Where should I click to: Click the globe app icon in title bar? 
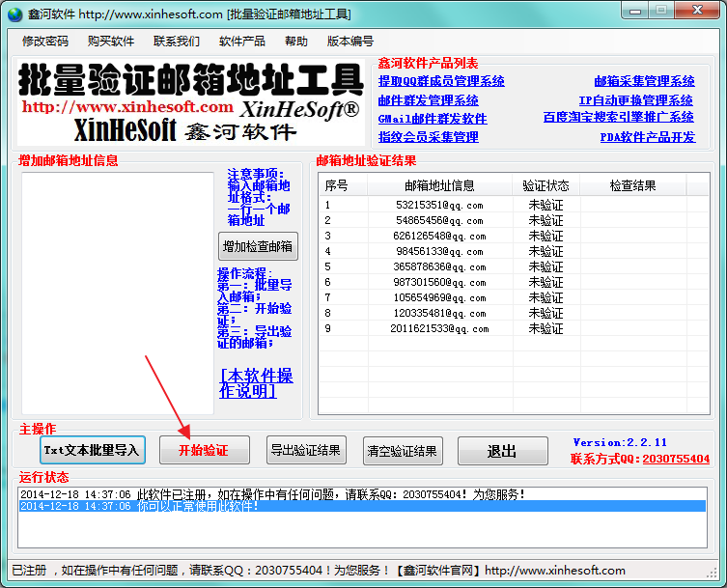click(x=14, y=14)
